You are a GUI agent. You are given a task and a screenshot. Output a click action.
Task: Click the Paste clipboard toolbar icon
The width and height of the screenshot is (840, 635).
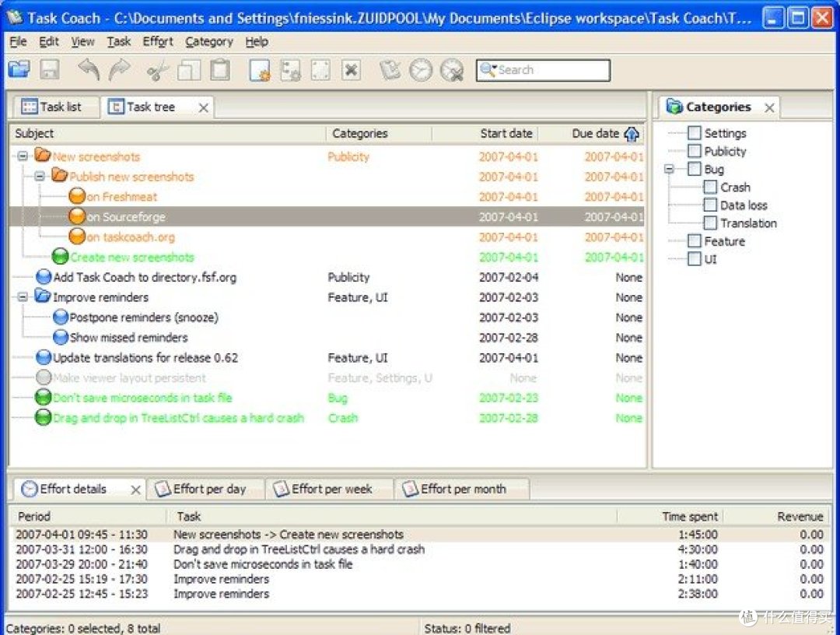pyautogui.click(x=220, y=70)
